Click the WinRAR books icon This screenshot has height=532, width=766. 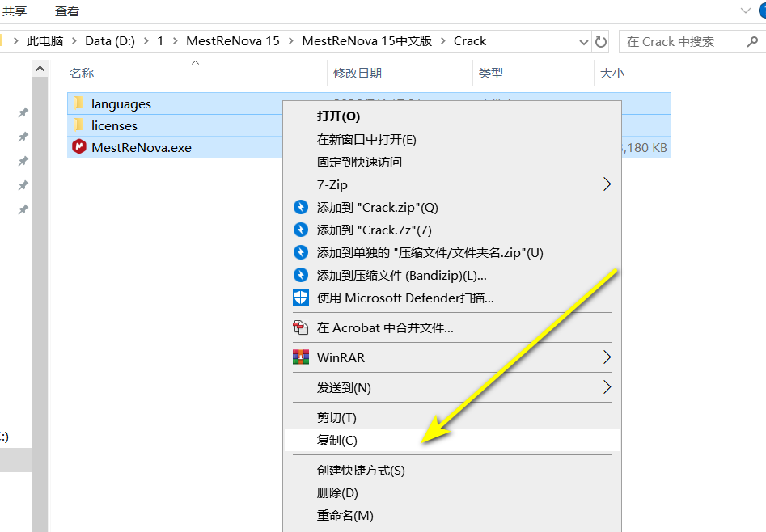click(300, 357)
